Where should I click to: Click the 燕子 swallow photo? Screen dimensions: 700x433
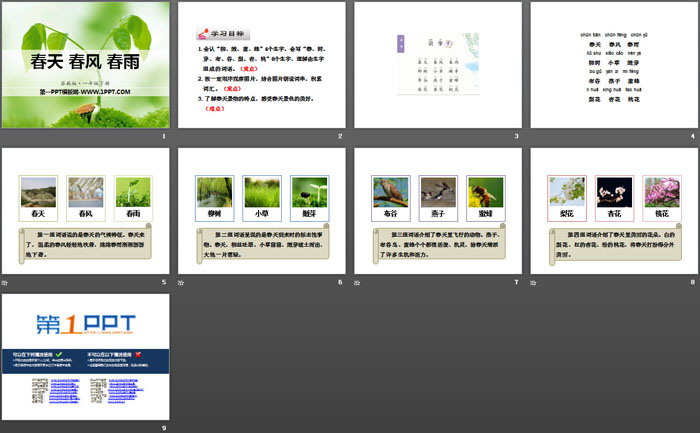coord(437,192)
